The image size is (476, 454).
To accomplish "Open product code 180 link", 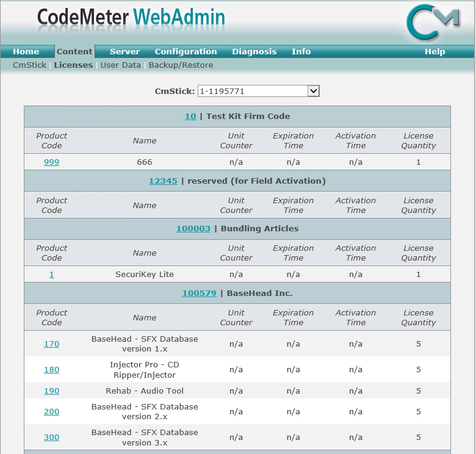I will tap(52, 369).
